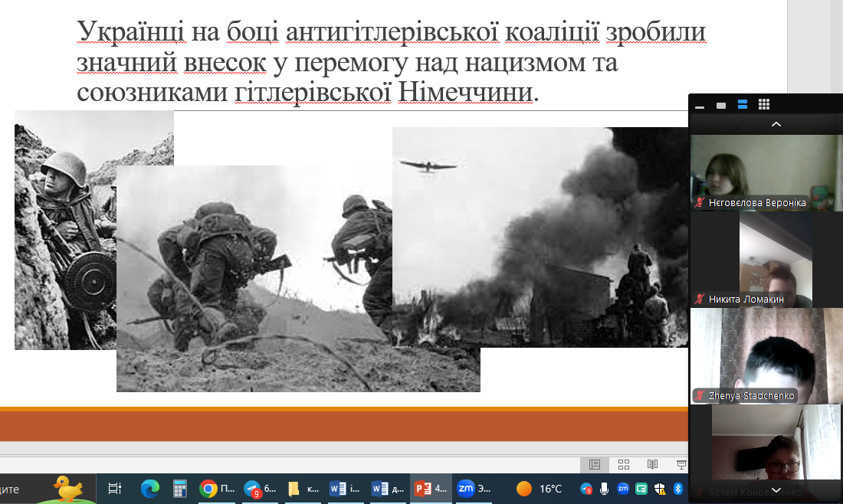Switch Zoom to active speaker thumbnail view

coord(721,105)
